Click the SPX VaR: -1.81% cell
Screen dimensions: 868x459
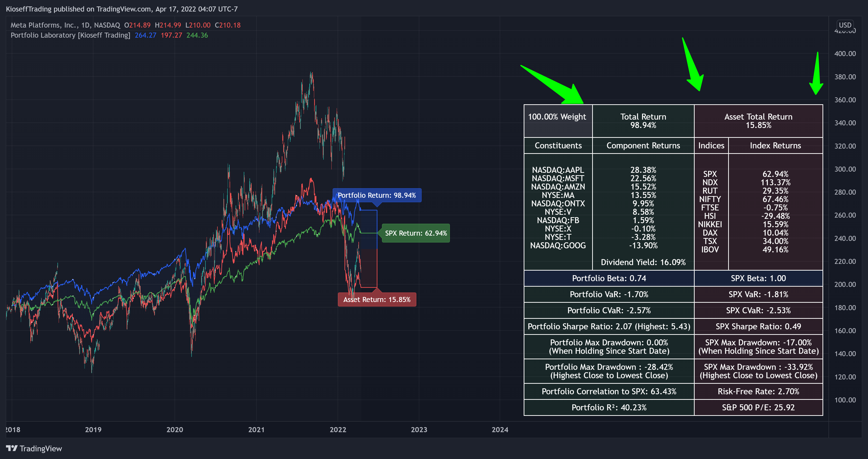(759, 294)
